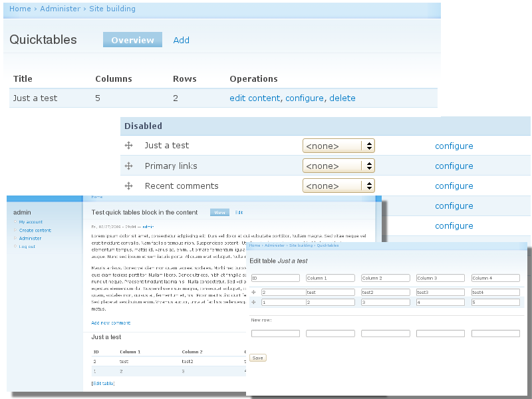The image size is (532, 399).
Task: Switch to the Add tab in Quicktables
Action: pyautogui.click(x=181, y=40)
